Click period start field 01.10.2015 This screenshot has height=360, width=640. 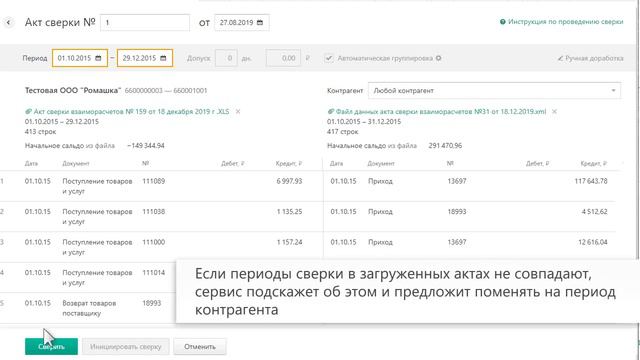[x=80, y=58]
